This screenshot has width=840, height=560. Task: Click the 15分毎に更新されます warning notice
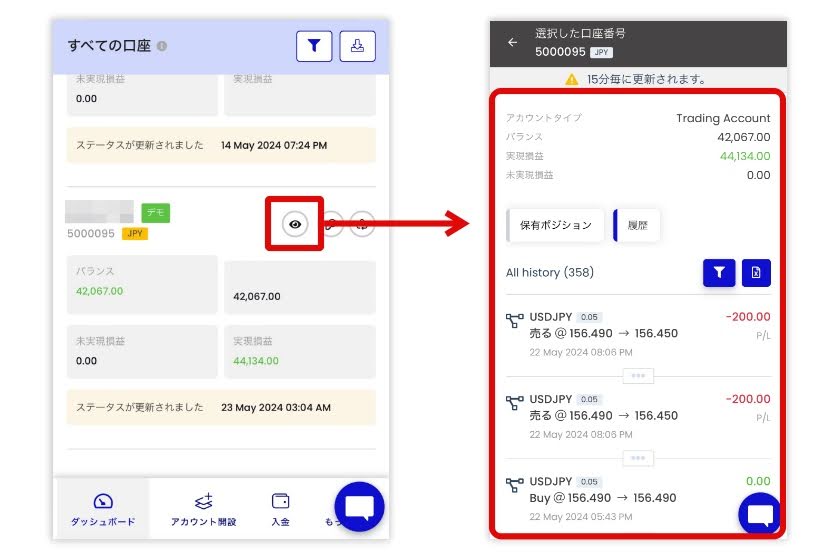pos(636,79)
